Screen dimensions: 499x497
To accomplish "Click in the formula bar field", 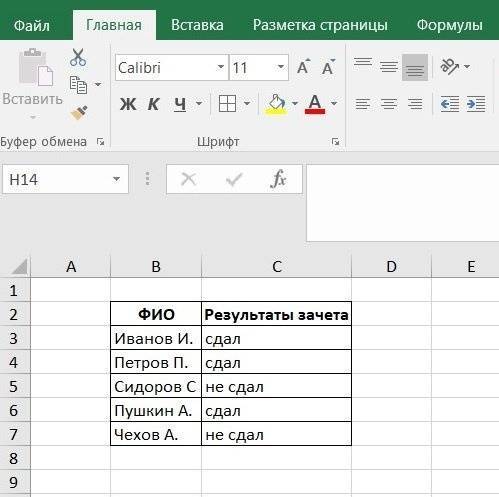I will 403,203.
